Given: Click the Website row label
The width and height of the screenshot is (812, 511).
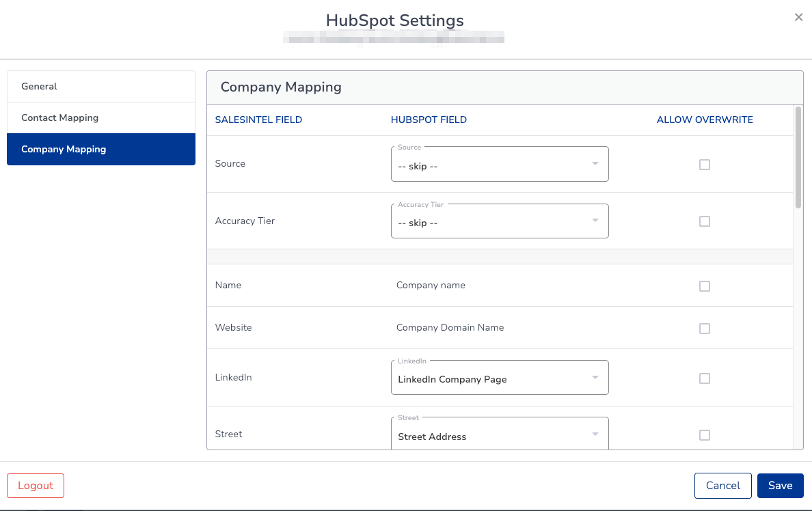Looking at the screenshot, I should (x=233, y=328).
